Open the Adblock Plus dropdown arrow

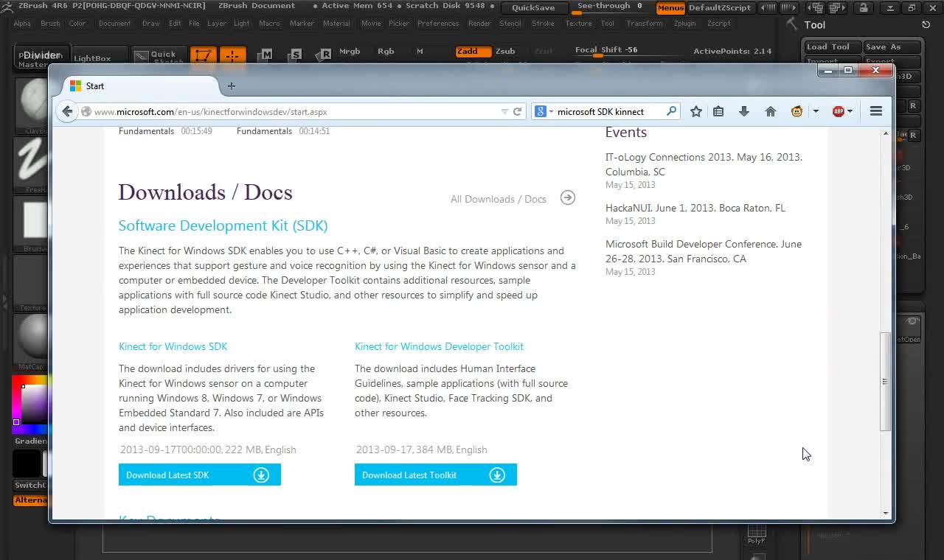click(x=850, y=111)
